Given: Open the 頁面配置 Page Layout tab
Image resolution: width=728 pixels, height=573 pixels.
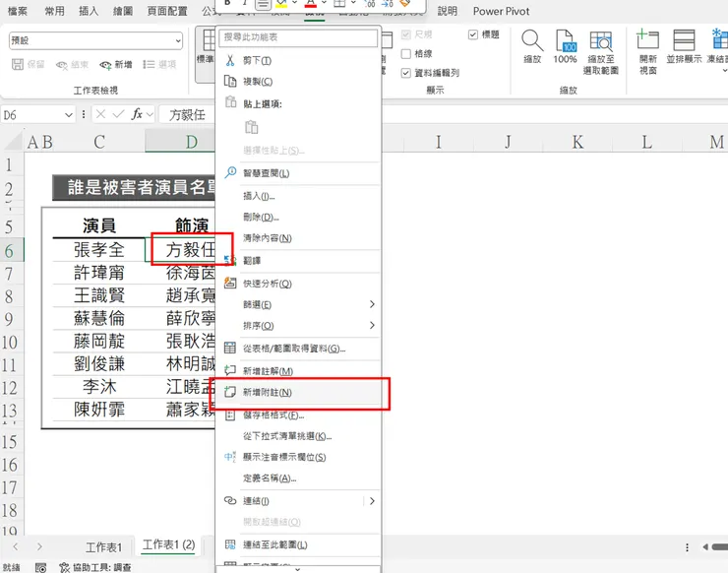Looking at the screenshot, I should click(x=167, y=11).
